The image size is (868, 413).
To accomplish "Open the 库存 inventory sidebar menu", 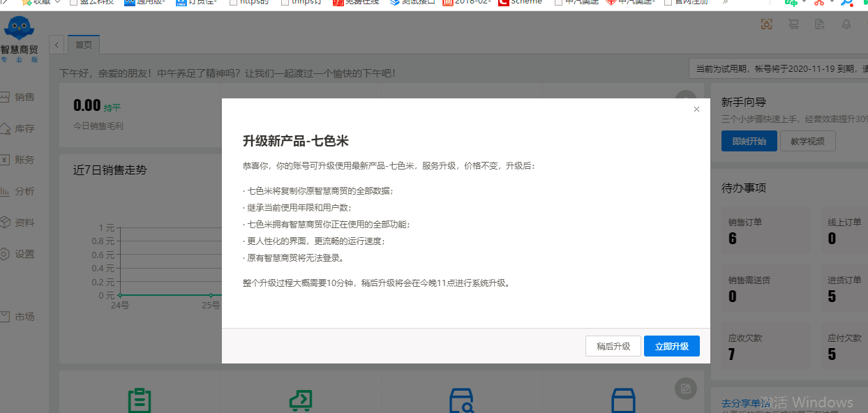I will [x=19, y=128].
